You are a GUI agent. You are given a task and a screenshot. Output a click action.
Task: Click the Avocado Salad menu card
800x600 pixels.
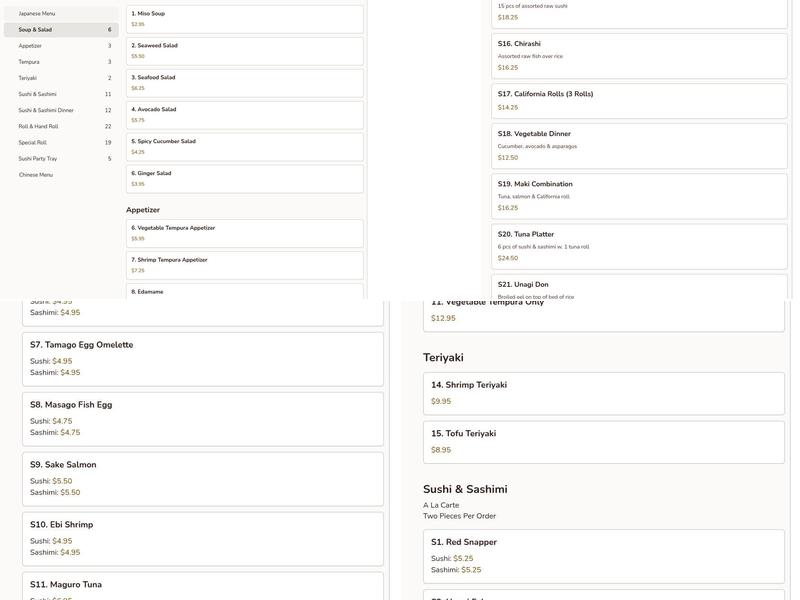[x=244, y=114]
